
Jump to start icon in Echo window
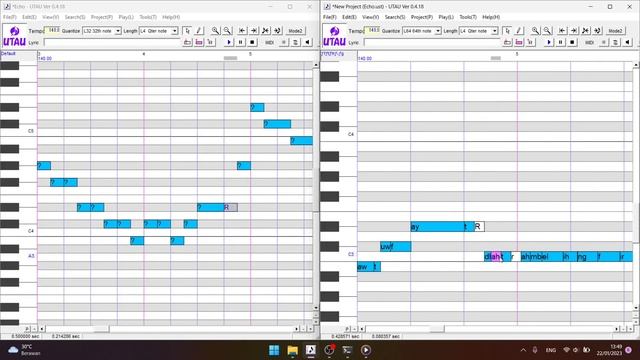click(242, 31)
